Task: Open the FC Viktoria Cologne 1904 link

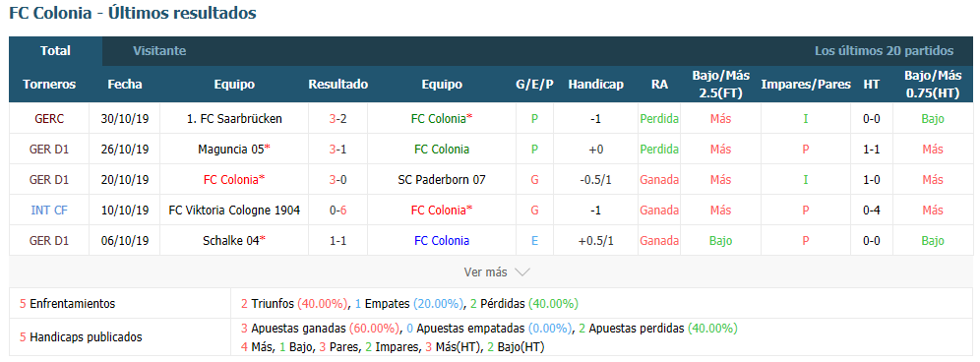Action: (x=234, y=211)
